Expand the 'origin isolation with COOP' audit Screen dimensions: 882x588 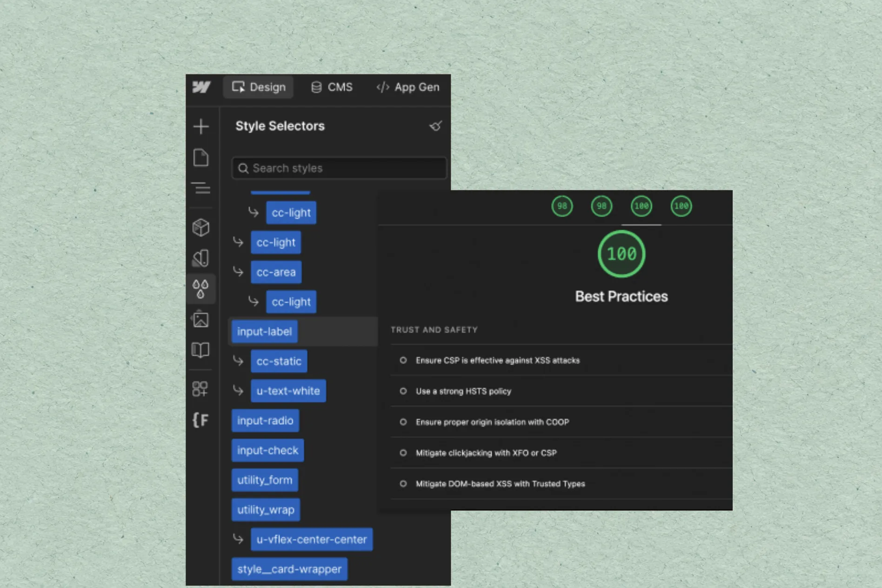tap(561, 422)
